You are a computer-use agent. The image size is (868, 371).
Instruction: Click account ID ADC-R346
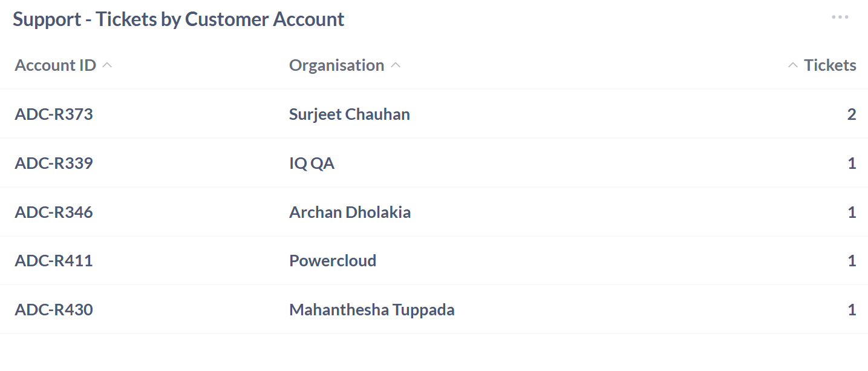[x=54, y=212]
